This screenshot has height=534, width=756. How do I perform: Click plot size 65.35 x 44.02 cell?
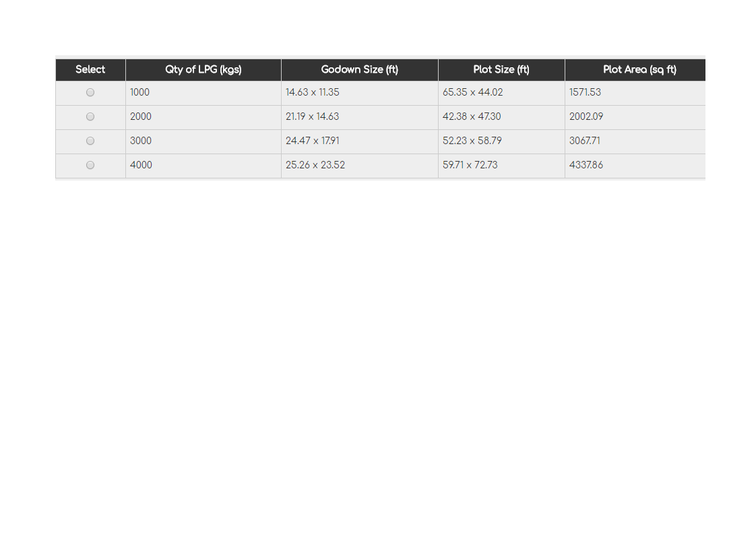(x=501, y=93)
